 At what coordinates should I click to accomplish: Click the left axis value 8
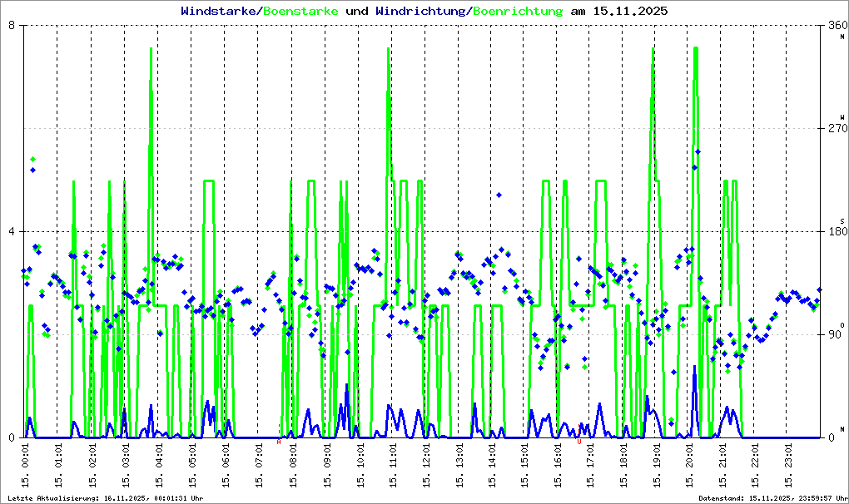[x=12, y=26]
